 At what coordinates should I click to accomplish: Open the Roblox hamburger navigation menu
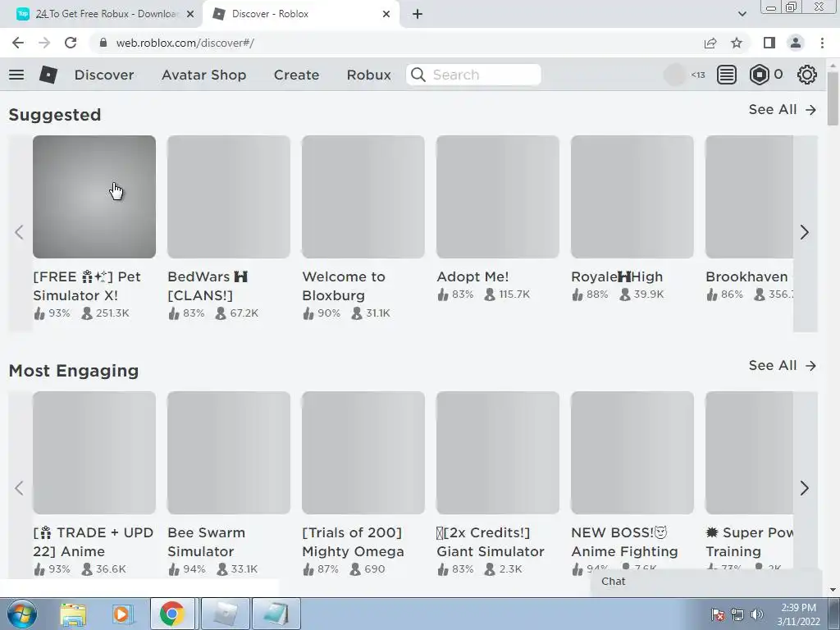(16, 75)
